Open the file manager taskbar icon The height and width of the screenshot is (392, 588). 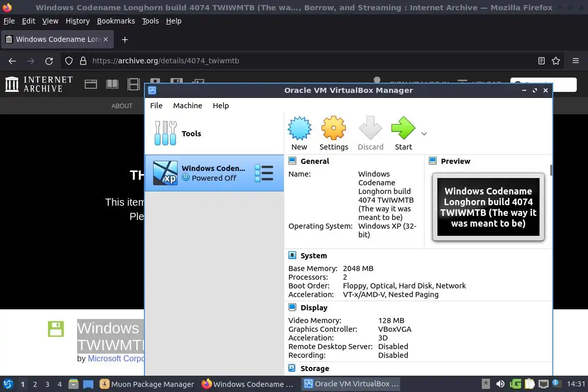(x=73, y=384)
